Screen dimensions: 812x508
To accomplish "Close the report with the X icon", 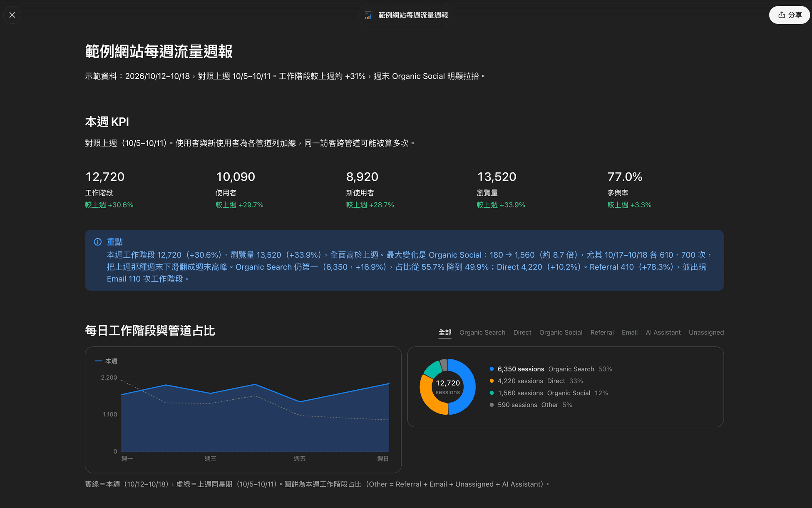I will point(12,15).
